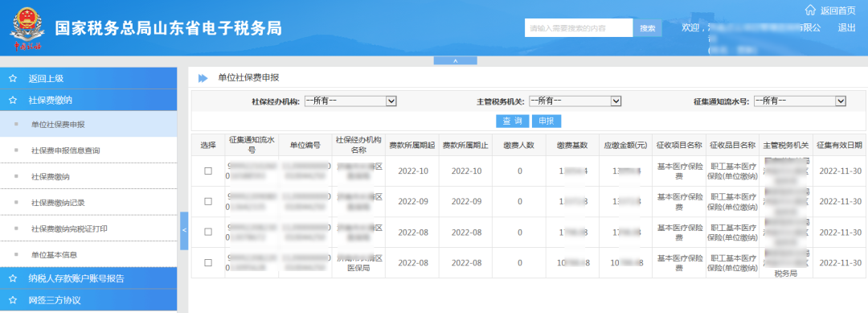Collapse the top banner with the up chevron
868x313 pixels.
[x=455, y=60]
